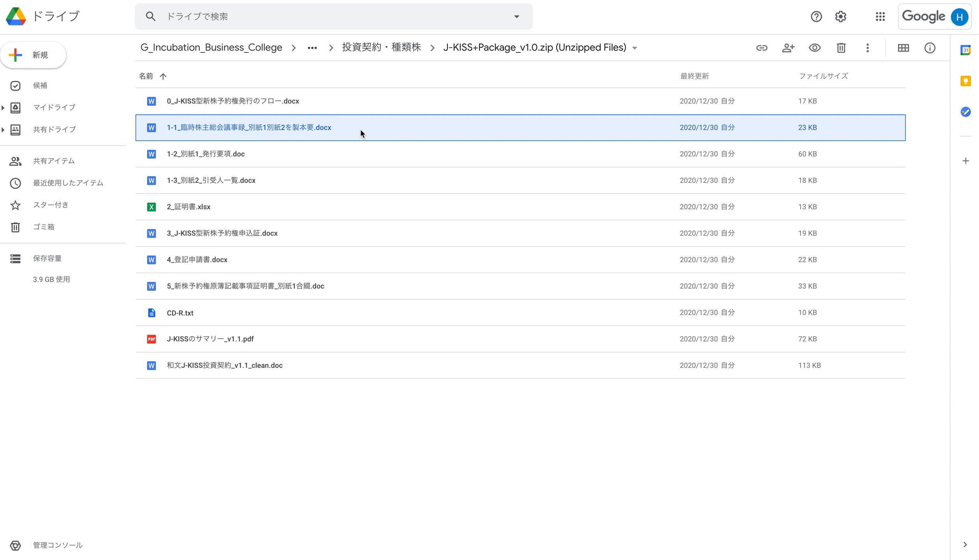979x560 pixels.
Task: Open search options dropdown in search bar
Action: pos(517,16)
